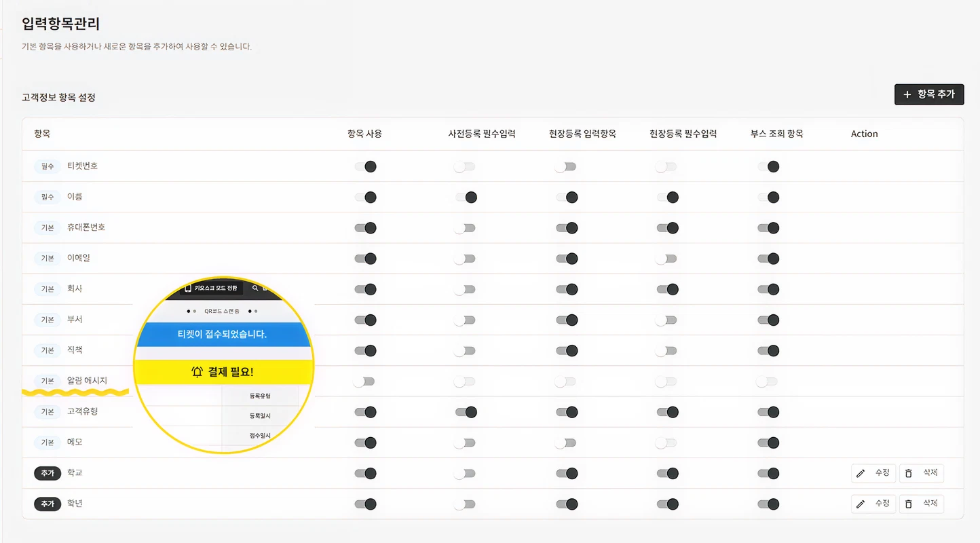Click the blue 티켓이 접수되었습니다 banner

tap(222, 334)
